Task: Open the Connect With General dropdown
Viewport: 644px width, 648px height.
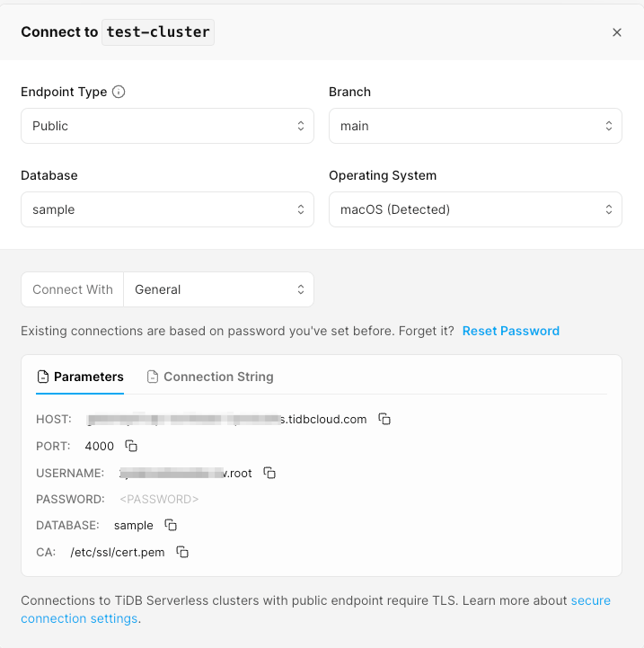Action: tap(218, 289)
